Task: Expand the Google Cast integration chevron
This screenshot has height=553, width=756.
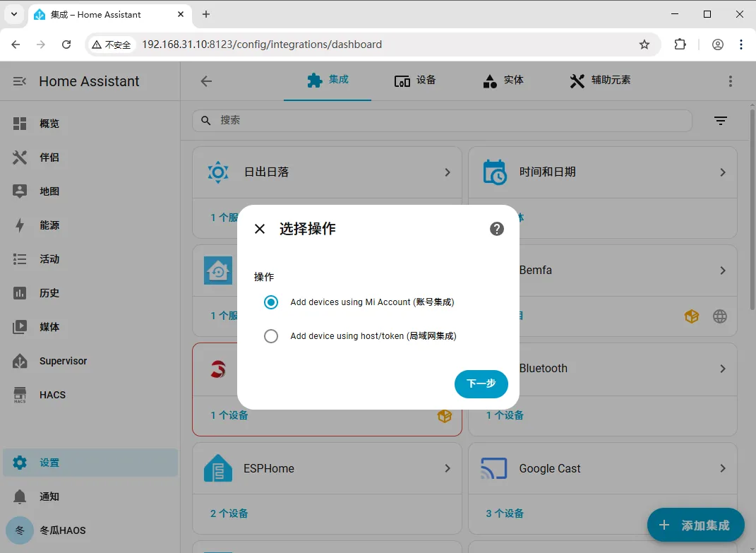Action: pos(723,468)
